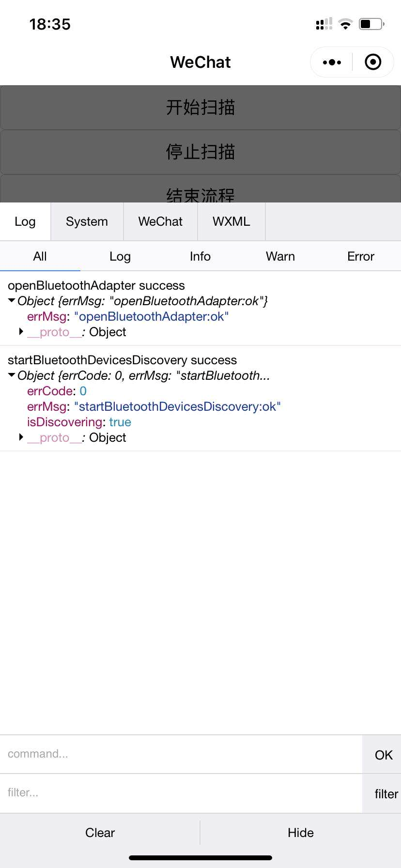Hide the vConsole panel

[301, 833]
